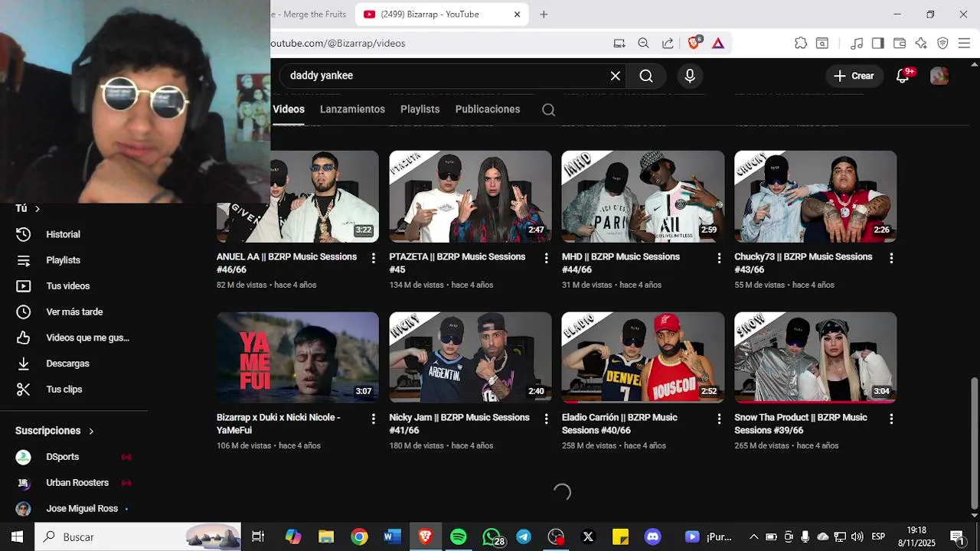The image size is (980, 551).
Task: Search within the Bizarrap channel
Action: (548, 109)
